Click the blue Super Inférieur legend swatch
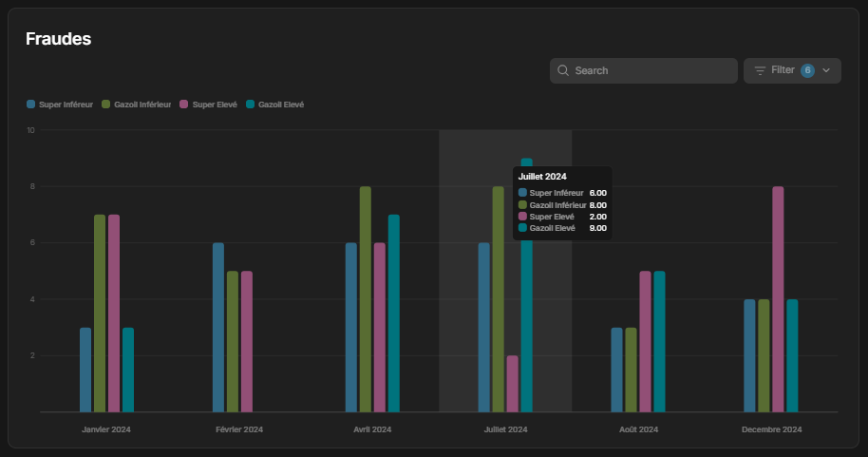 coord(31,105)
